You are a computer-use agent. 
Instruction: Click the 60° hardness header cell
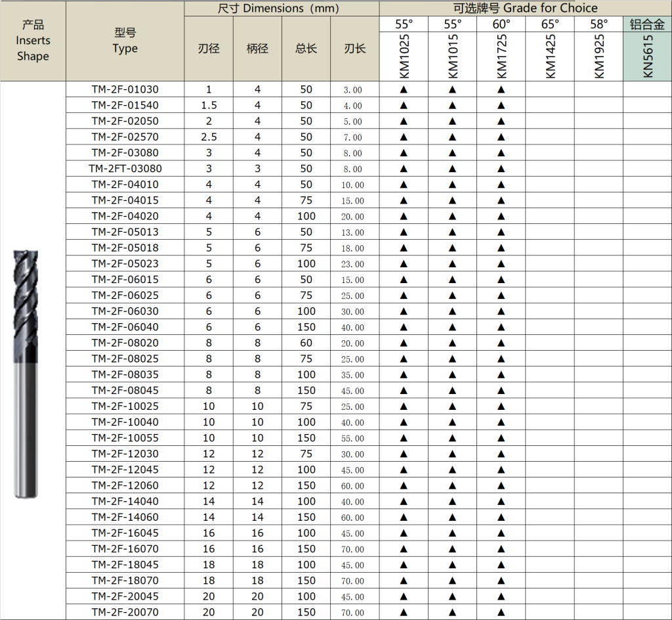tap(501, 24)
